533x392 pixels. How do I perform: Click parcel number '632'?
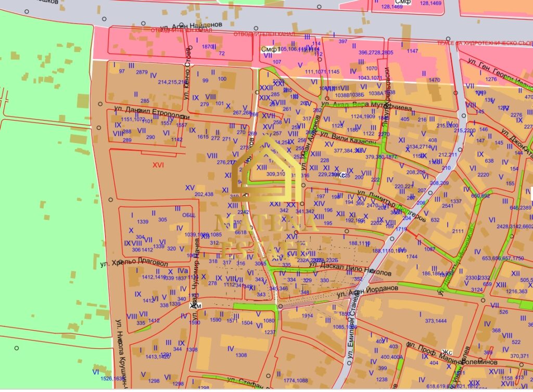coord(435,220)
